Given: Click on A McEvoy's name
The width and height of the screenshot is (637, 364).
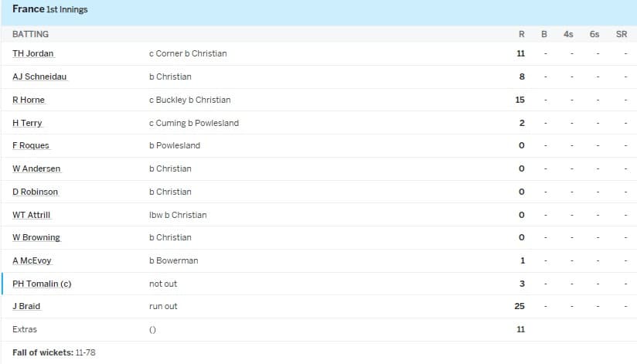Looking at the screenshot, I should pos(32,260).
